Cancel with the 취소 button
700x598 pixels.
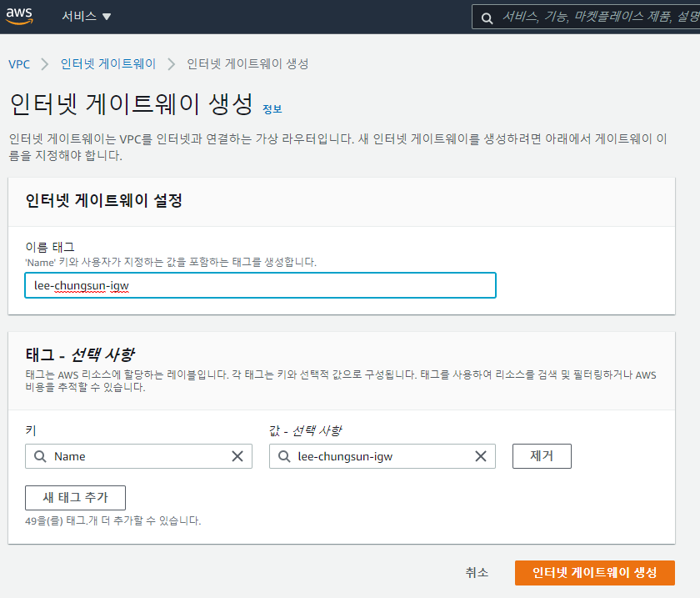coord(477,572)
